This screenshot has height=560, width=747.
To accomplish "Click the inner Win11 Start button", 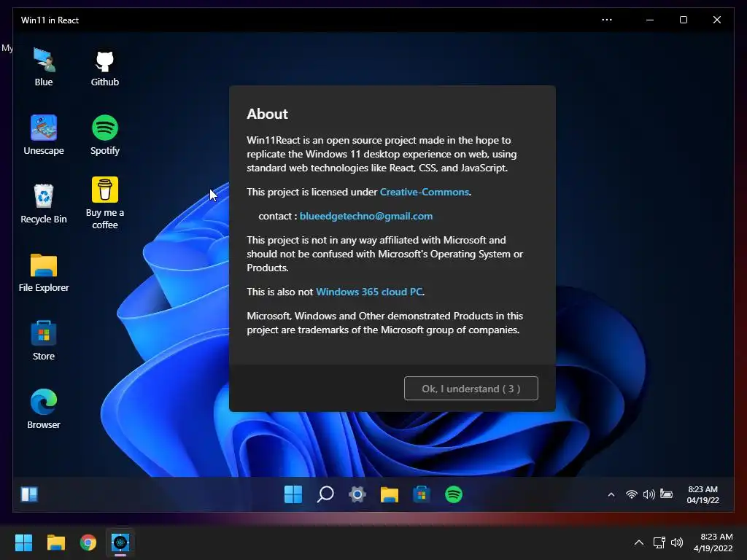I will [x=293, y=494].
